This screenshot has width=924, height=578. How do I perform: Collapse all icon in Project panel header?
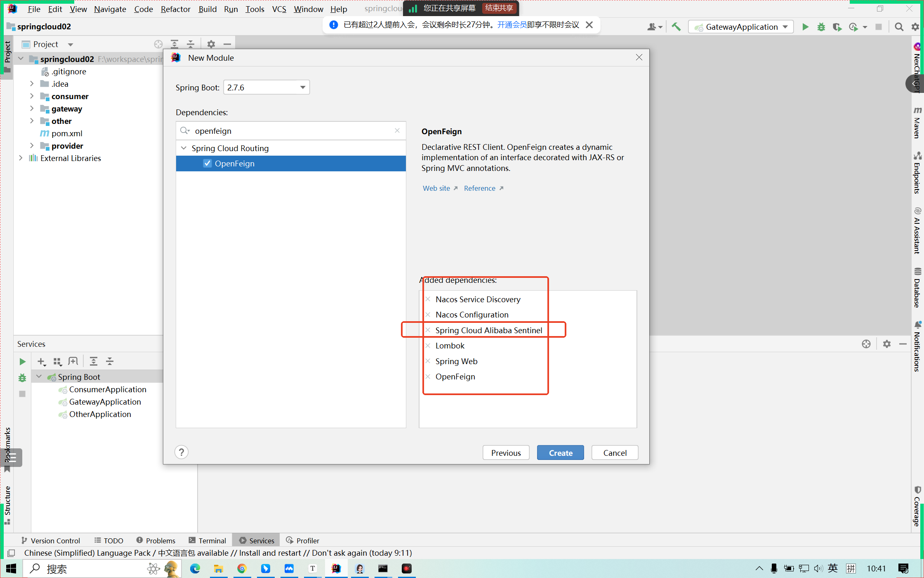click(191, 44)
